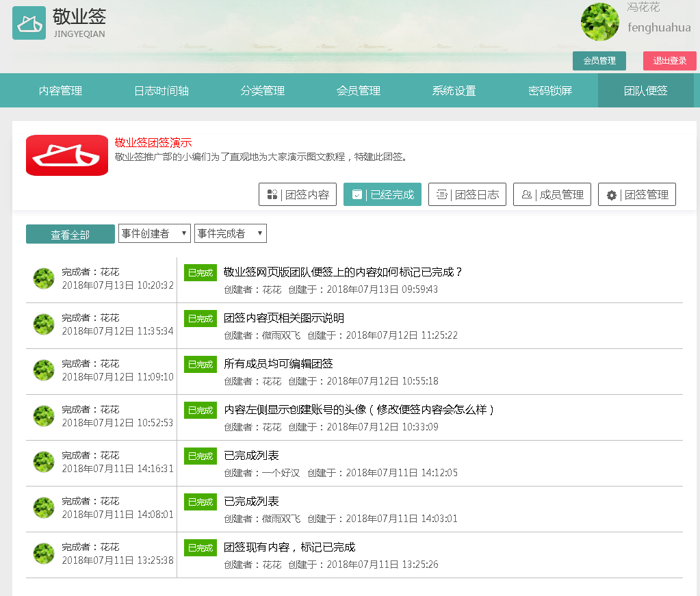Viewport: 700px width, 596px height.
Task: Click the 敬业签 logo icon in header
Action: (29, 23)
